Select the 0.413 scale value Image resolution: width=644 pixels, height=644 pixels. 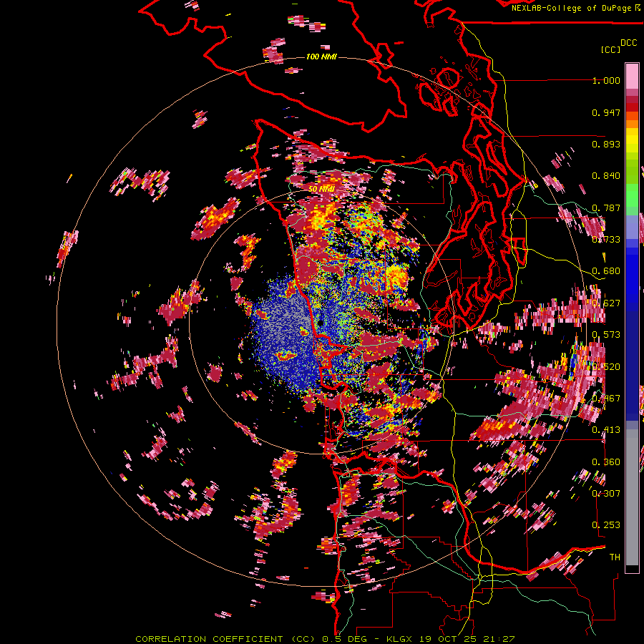(606, 430)
